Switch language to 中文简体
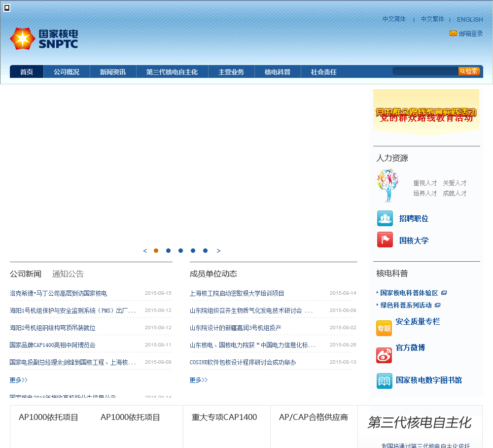Viewport: 493px width, 448px height. pos(394,19)
